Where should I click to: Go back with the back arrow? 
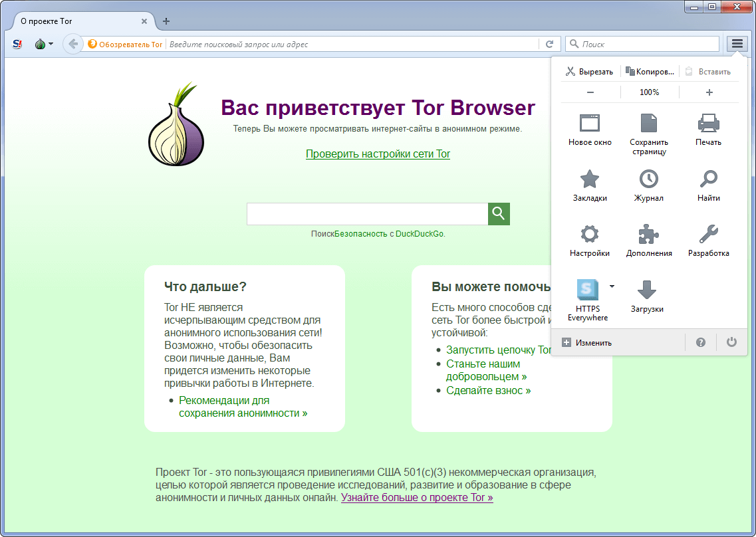(x=72, y=44)
